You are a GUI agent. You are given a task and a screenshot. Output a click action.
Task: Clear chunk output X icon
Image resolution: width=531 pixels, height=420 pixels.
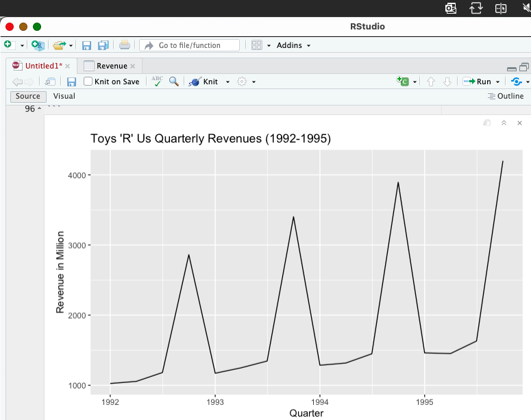tap(520, 123)
